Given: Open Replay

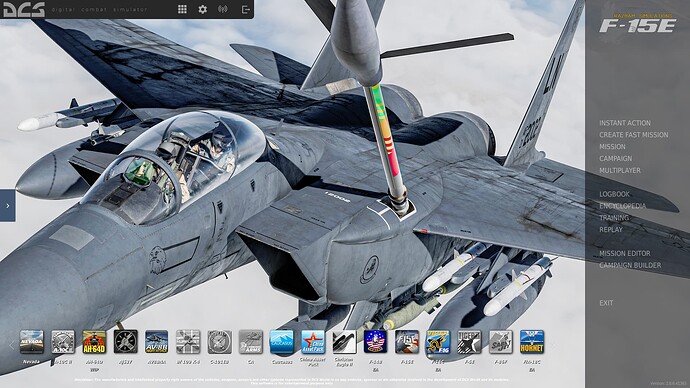Looking at the screenshot, I should pyautogui.click(x=611, y=230).
